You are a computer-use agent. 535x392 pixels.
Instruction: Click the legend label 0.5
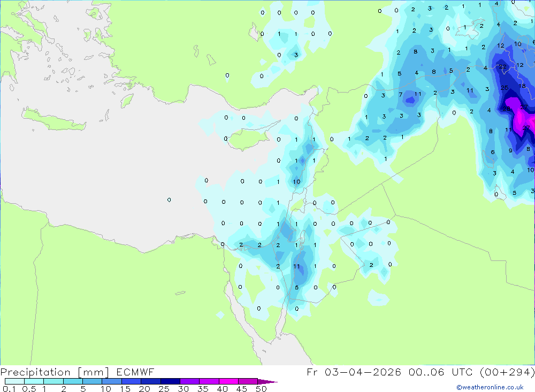pyautogui.click(x=29, y=389)
